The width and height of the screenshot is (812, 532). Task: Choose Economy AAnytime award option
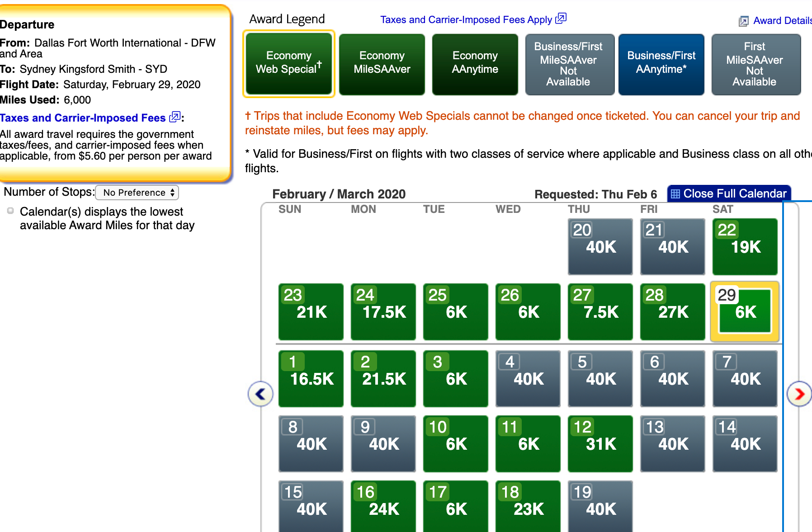coord(475,64)
